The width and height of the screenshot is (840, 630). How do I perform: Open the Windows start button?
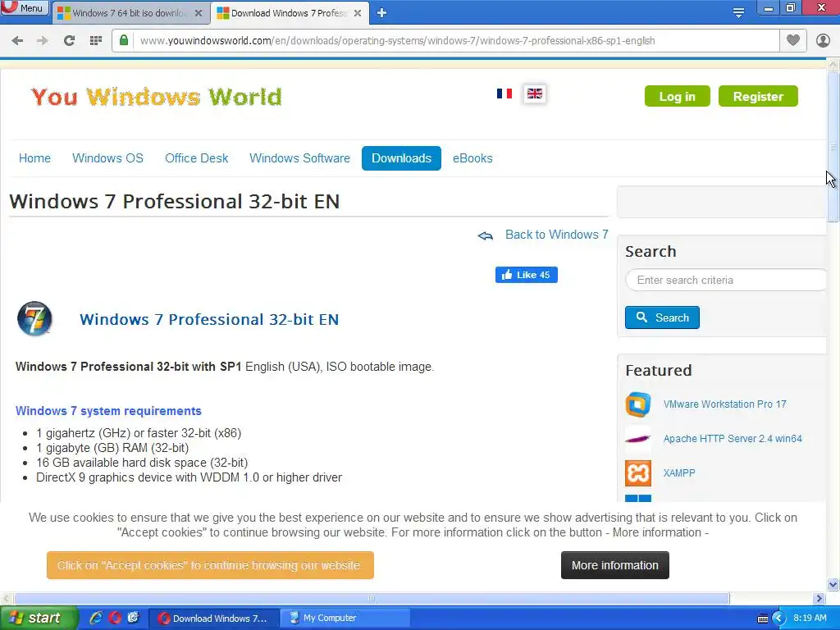(38, 618)
